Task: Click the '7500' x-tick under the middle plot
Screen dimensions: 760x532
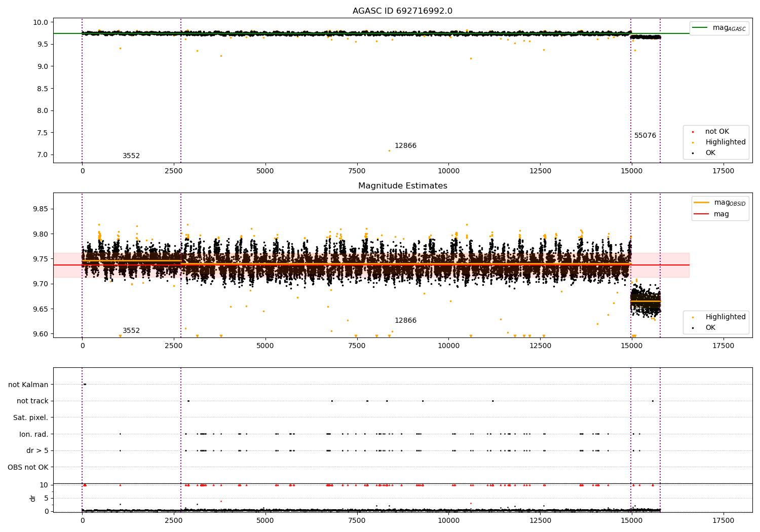Action: tap(357, 346)
